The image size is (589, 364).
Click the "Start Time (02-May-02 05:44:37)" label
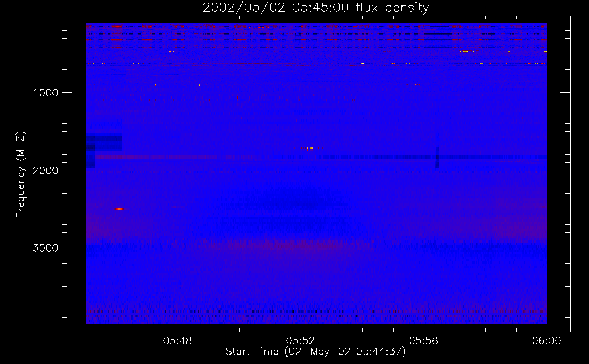point(316,352)
